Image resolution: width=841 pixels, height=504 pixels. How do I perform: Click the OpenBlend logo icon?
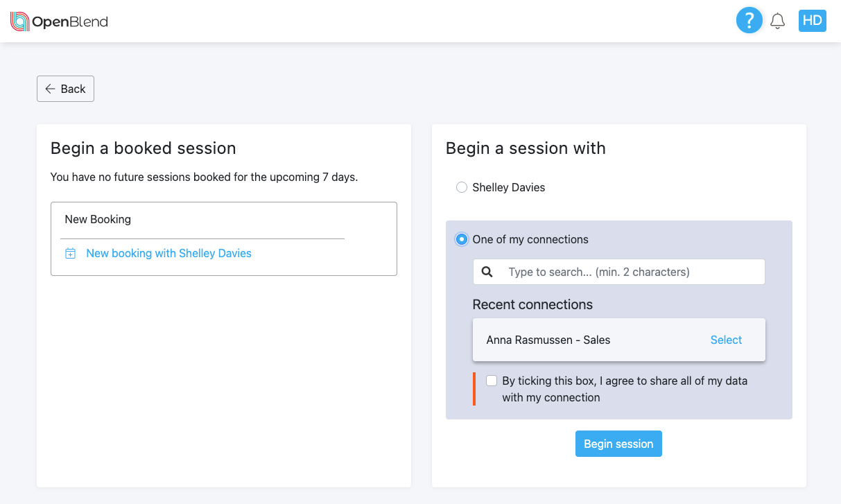click(20, 21)
